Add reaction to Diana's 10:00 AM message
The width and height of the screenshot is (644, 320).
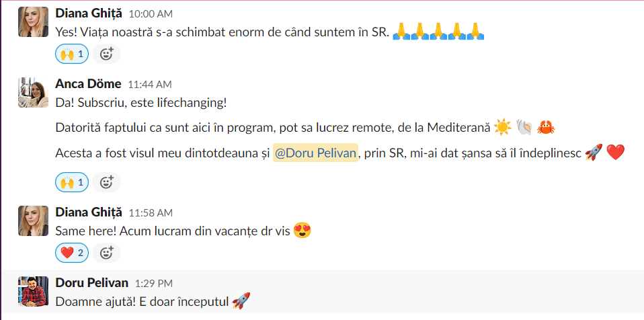point(106,54)
